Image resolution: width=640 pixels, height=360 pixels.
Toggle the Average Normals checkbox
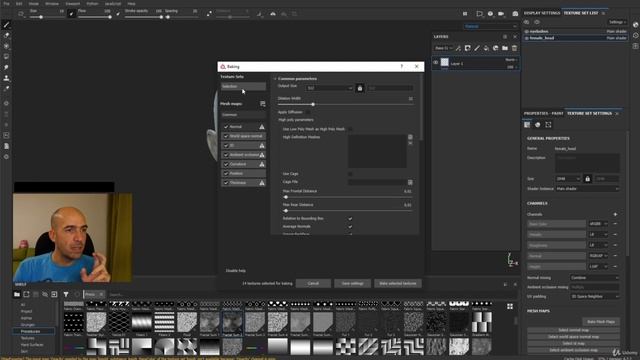350,227
